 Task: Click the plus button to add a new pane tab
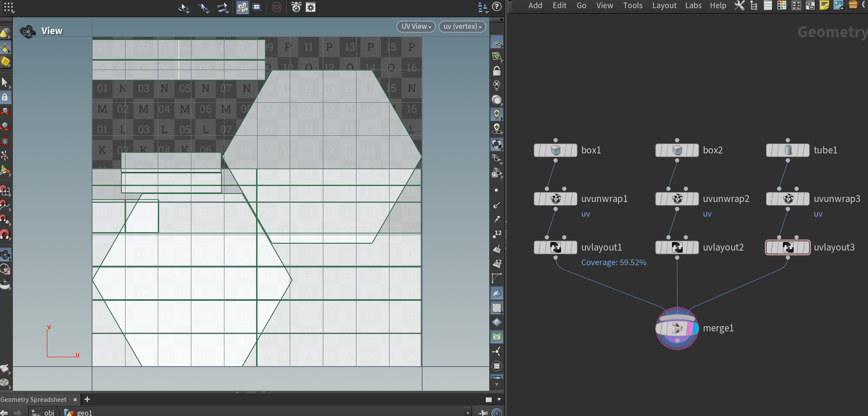click(x=87, y=399)
